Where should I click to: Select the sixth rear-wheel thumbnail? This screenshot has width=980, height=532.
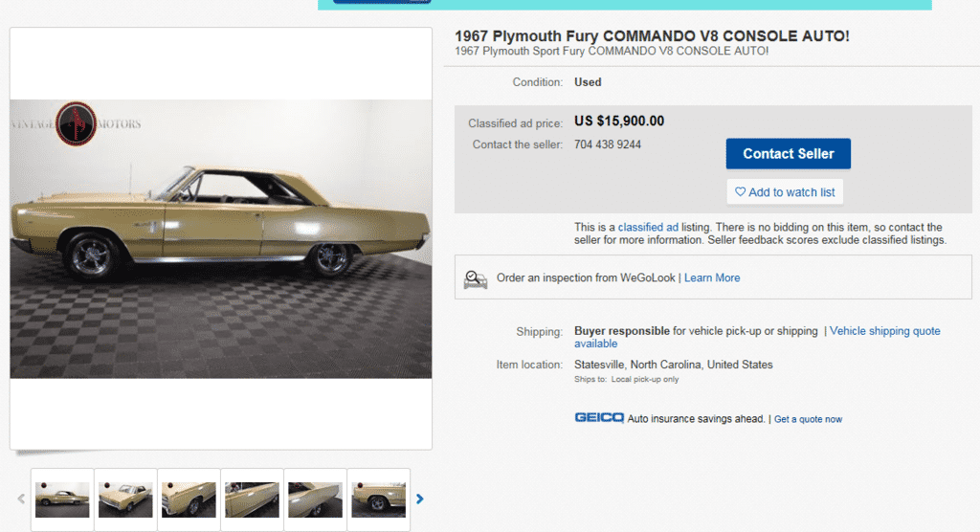pos(378,499)
